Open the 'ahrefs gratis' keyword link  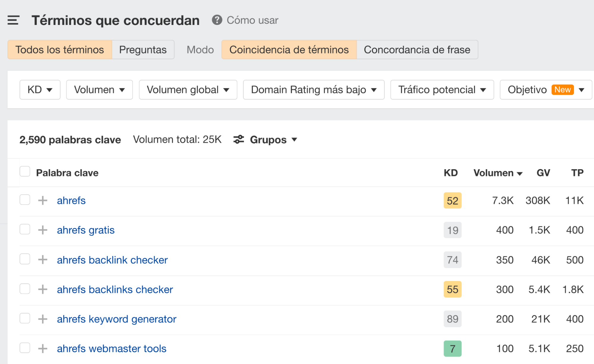coord(86,230)
